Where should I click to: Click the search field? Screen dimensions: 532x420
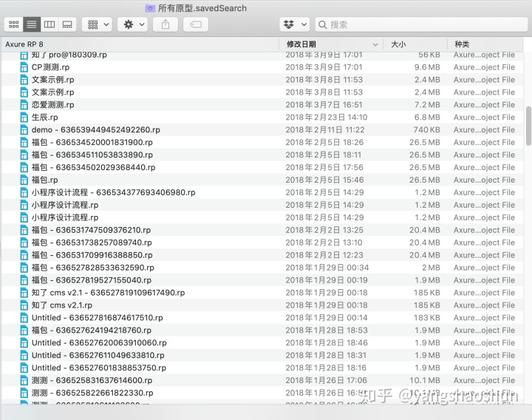(421, 24)
